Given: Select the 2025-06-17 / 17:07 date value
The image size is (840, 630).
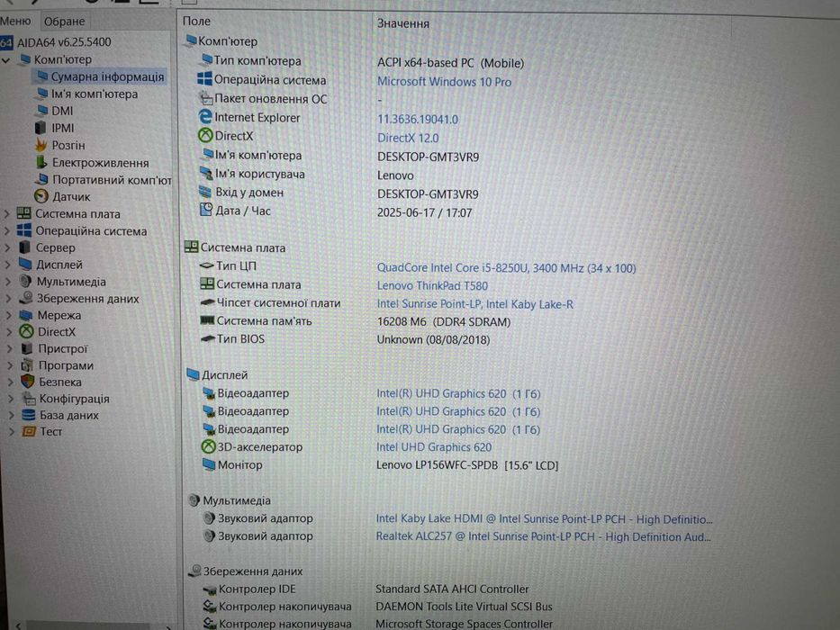Looking at the screenshot, I should click(x=424, y=213).
